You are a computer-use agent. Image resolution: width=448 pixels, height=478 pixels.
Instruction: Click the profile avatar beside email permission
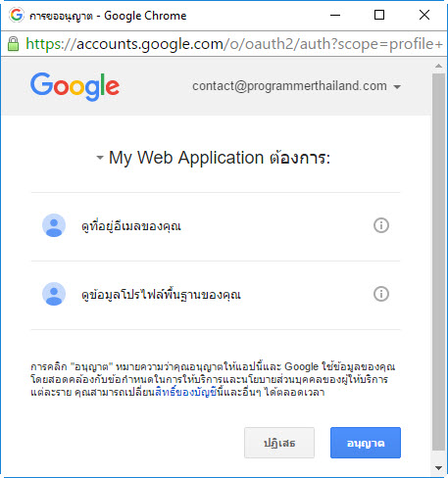click(x=54, y=225)
